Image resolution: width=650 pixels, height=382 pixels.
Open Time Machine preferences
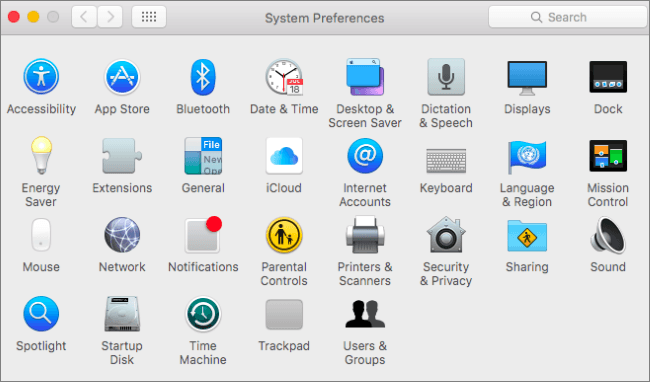pyautogui.click(x=203, y=314)
